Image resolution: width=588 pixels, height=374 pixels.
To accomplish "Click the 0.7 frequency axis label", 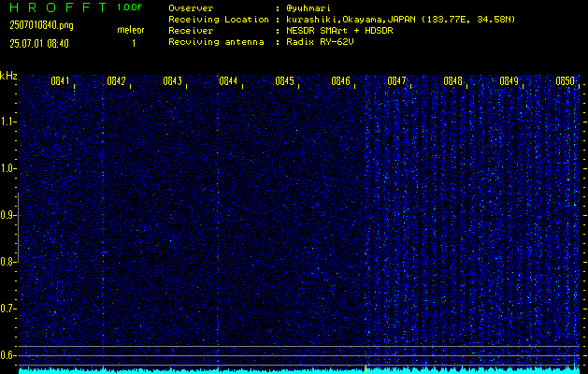I will [8, 309].
